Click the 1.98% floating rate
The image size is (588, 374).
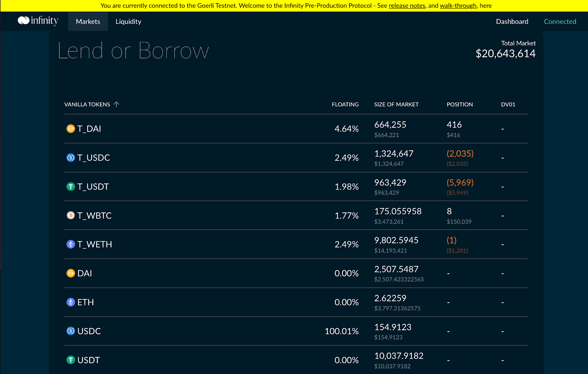pyautogui.click(x=347, y=187)
